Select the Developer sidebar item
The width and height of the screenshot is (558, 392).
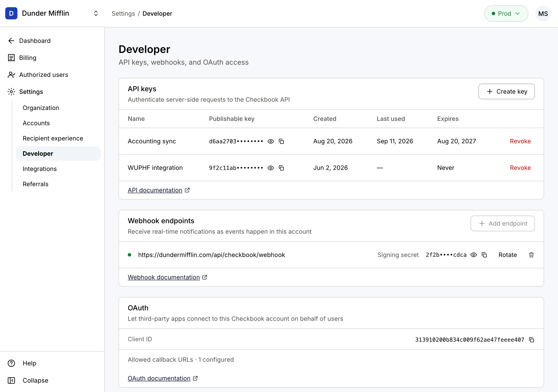[x=58, y=154]
